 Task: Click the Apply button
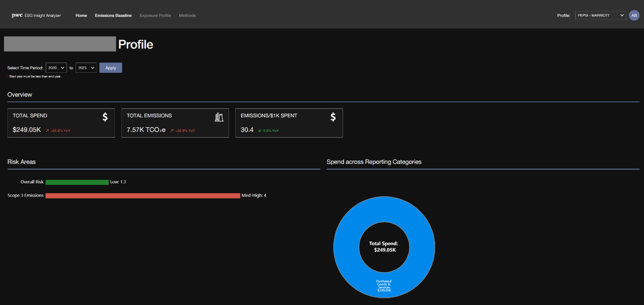tap(111, 68)
